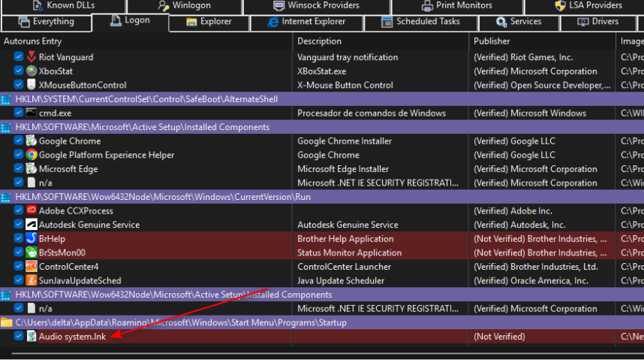Viewport: 644px width, 360px height.
Task: Select the Print Monitors tab
Action: click(457, 6)
